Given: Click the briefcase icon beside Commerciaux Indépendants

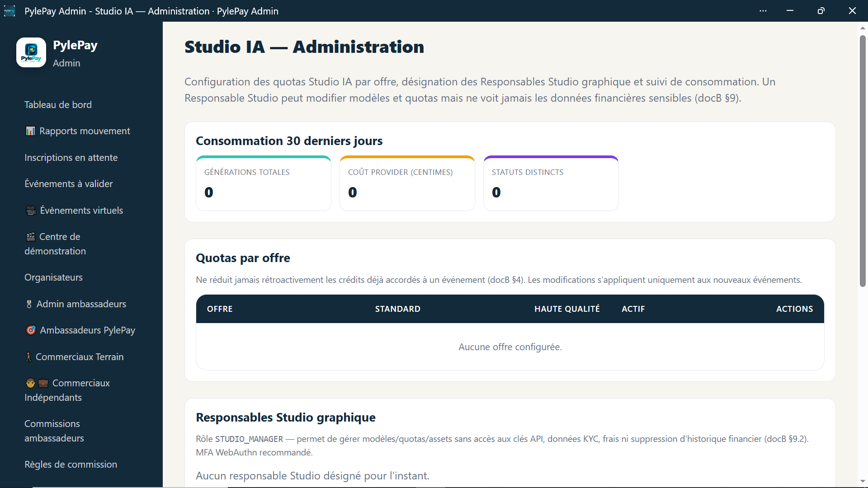Looking at the screenshot, I should pyautogui.click(x=43, y=383).
